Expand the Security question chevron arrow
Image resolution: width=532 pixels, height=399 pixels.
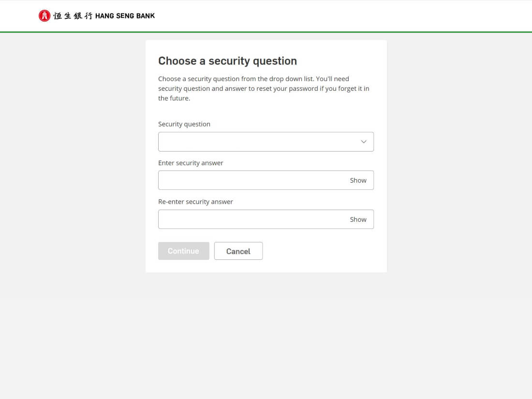(364, 142)
